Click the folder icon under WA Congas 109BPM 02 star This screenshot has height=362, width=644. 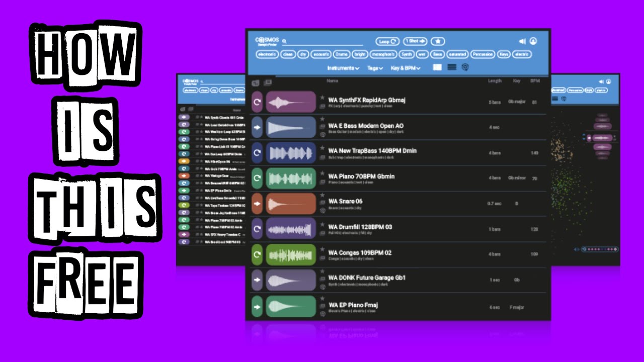tap(322, 258)
